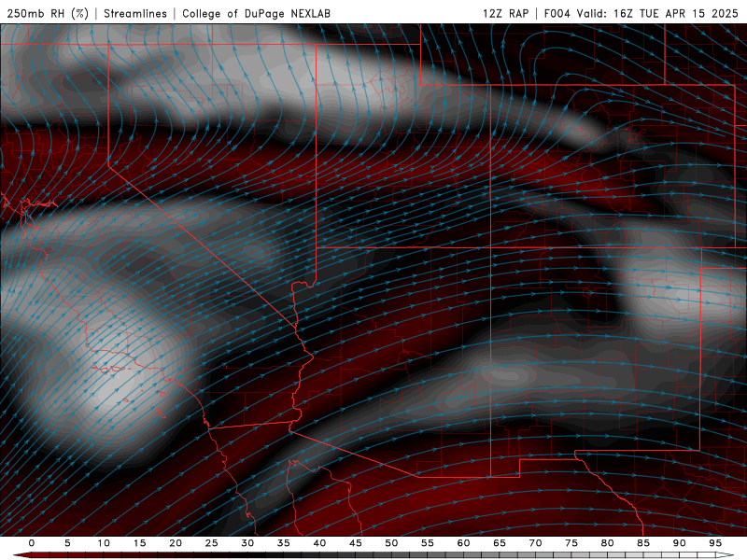This screenshot has width=747, height=560.
Task: Click the '30' colorbar tick label
Action: click(247, 543)
